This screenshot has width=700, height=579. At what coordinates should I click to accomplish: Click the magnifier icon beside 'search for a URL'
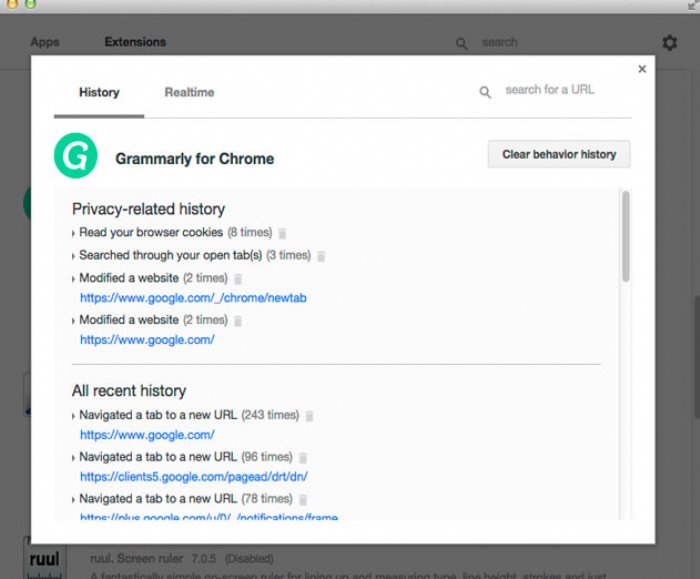[485, 92]
